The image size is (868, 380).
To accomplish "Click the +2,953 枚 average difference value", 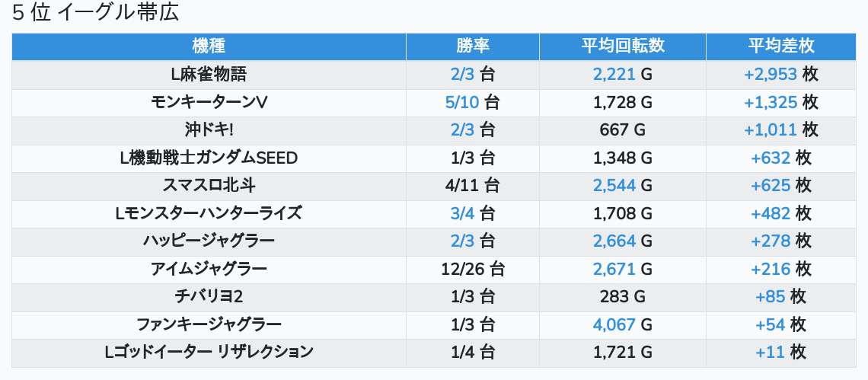I will coord(781,75).
